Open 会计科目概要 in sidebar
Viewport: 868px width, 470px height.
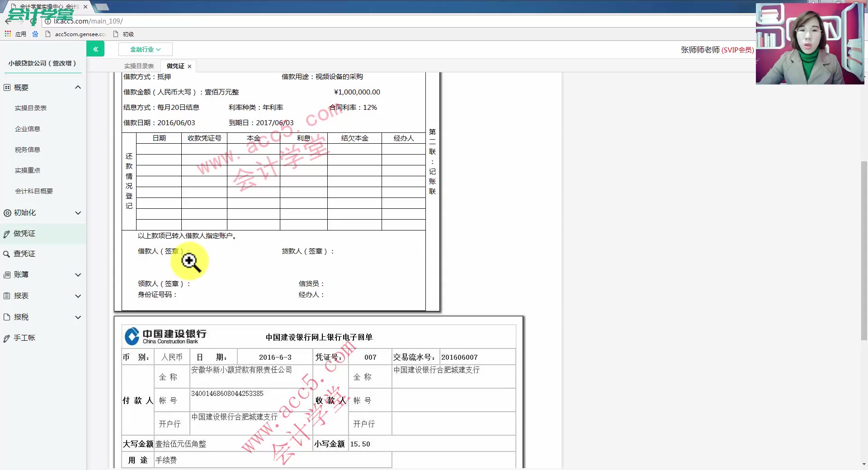(x=34, y=191)
